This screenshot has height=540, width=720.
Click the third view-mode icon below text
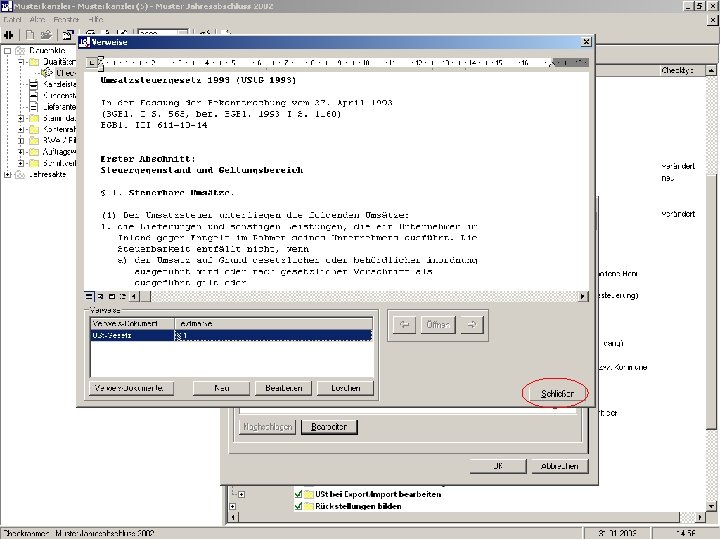(112, 296)
